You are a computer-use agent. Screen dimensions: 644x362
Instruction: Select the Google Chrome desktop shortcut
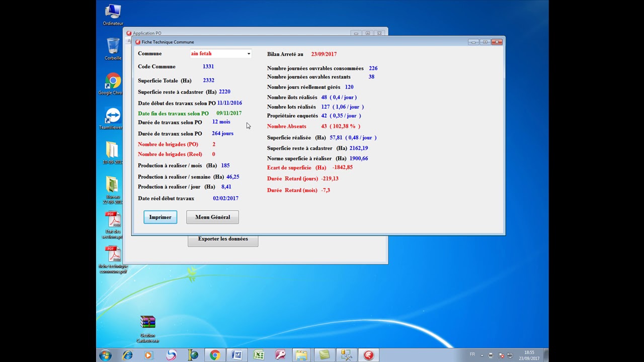pyautogui.click(x=112, y=84)
